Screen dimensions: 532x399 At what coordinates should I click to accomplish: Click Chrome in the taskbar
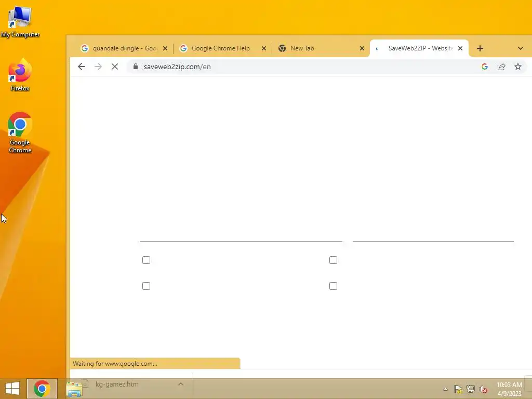pyautogui.click(x=42, y=389)
